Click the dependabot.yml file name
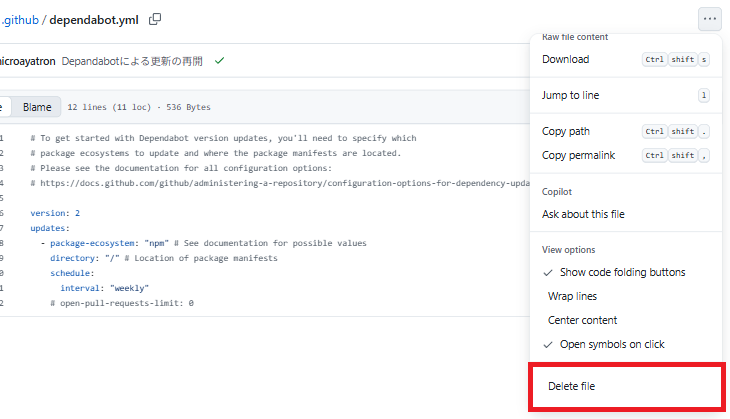This screenshot has height=419, width=730. tap(94, 19)
